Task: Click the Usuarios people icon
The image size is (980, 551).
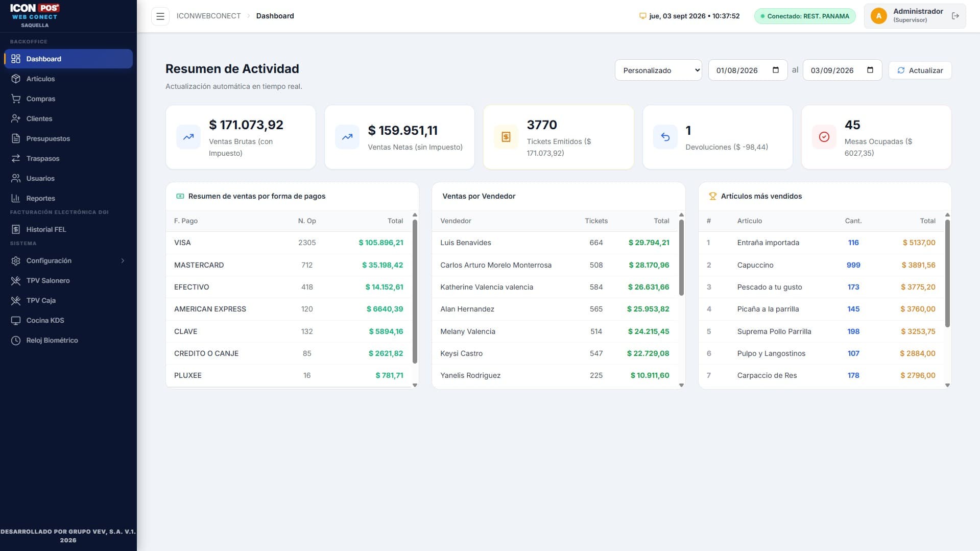Action: coord(16,178)
